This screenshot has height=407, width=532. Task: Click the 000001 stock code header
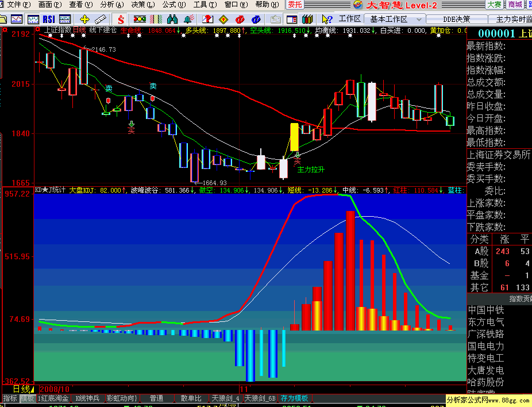point(496,33)
